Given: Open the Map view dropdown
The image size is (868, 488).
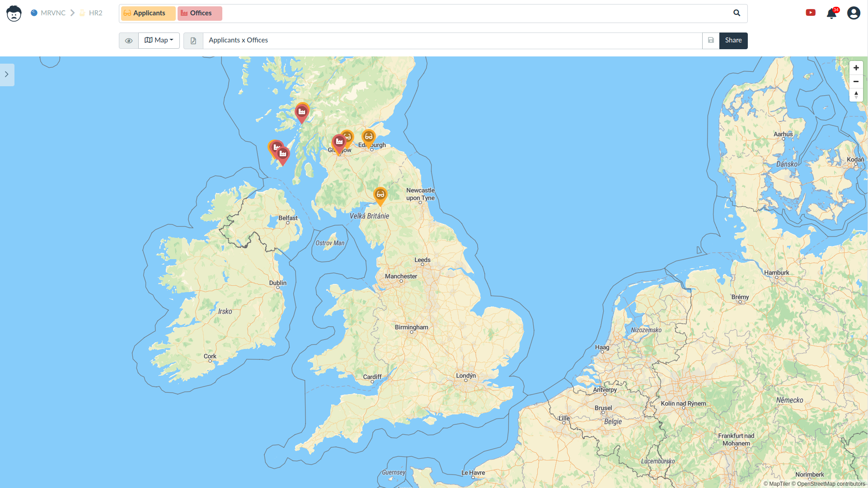Looking at the screenshot, I should pyautogui.click(x=159, y=41).
